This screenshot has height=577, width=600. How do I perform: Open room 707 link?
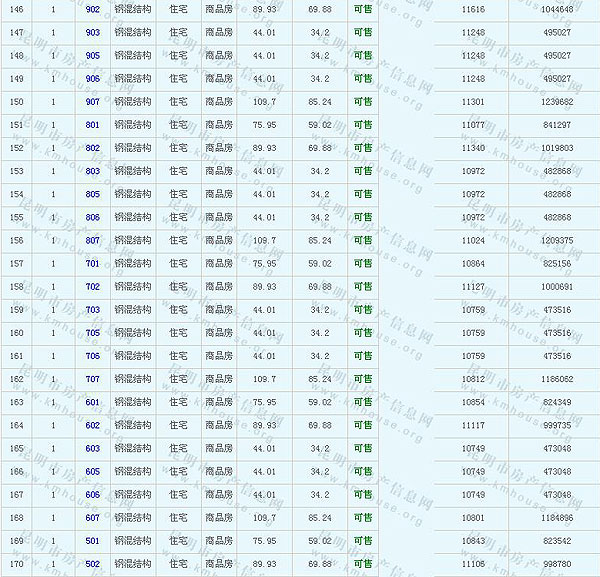coord(93,379)
